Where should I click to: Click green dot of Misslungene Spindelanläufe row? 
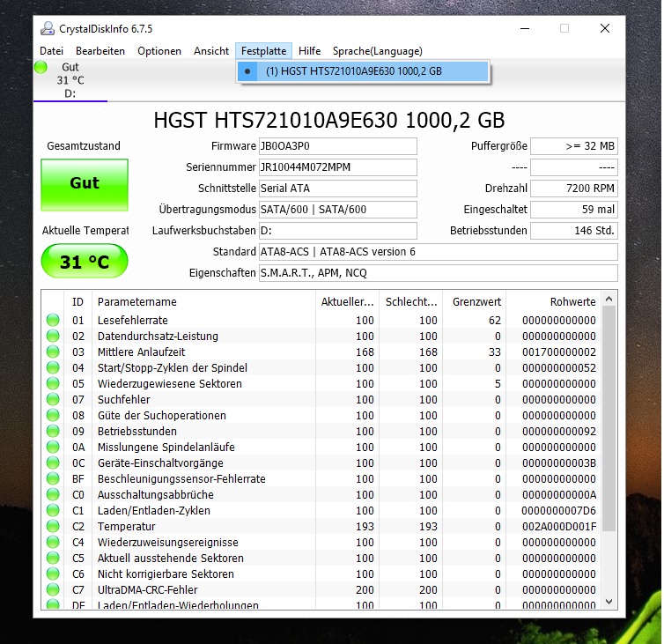pos(53,447)
